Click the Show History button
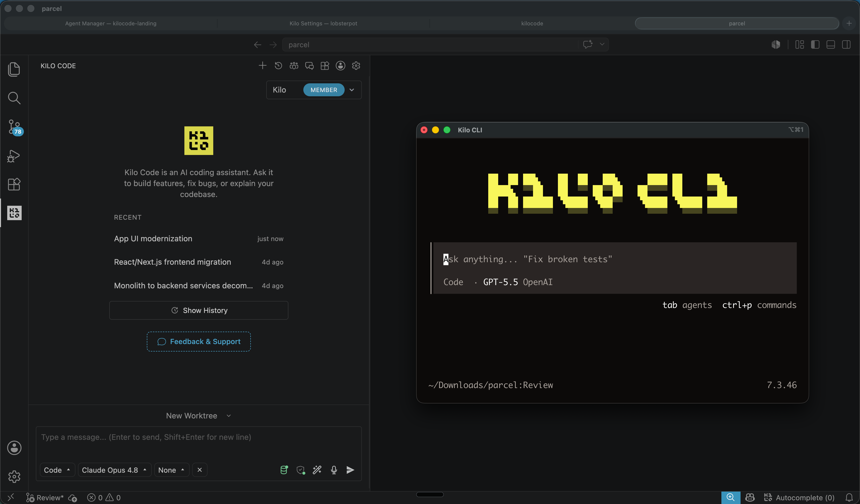The width and height of the screenshot is (860, 504). click(199, 310)
